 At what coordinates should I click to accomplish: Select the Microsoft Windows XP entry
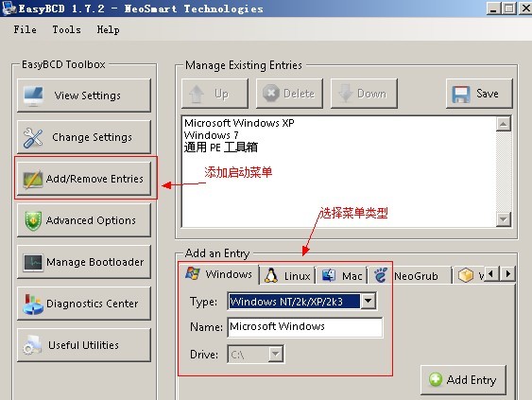point(239,123)
